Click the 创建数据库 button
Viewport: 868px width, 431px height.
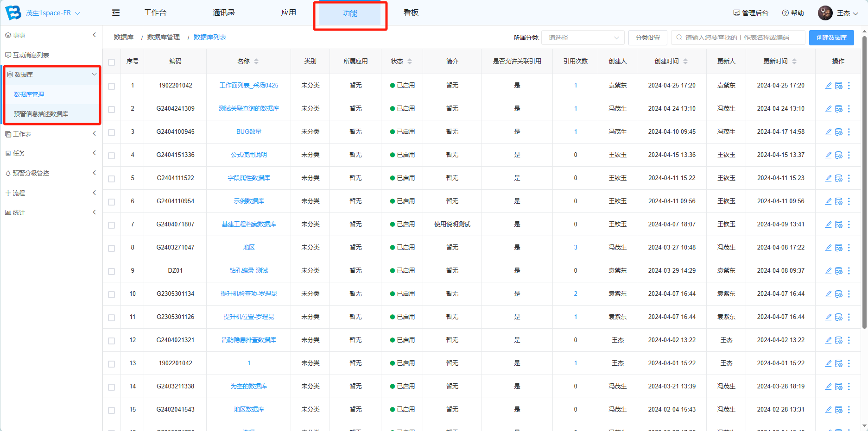pos(831,37)
